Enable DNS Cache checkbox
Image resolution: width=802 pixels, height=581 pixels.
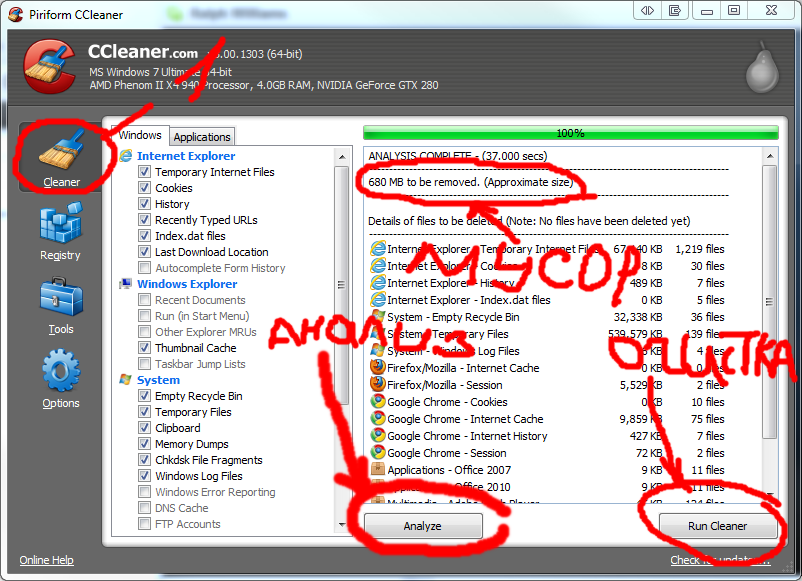[x=145, y=508]
